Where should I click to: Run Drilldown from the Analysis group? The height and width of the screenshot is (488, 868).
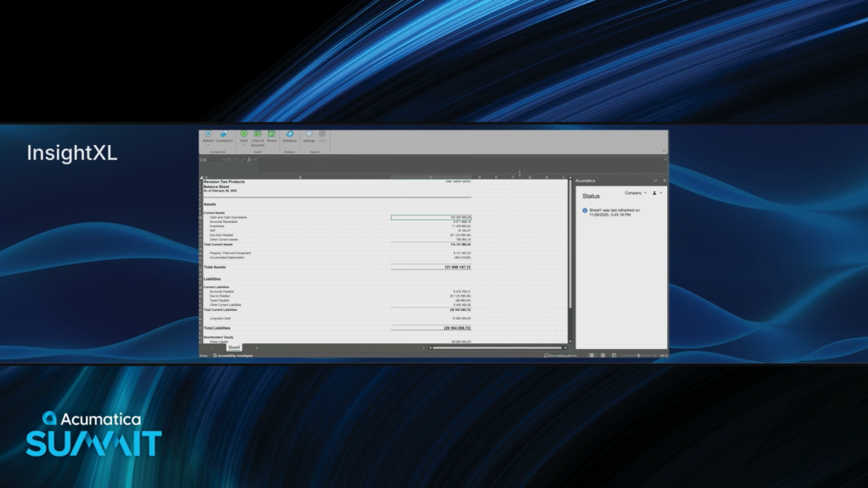(x=290, y=136)
